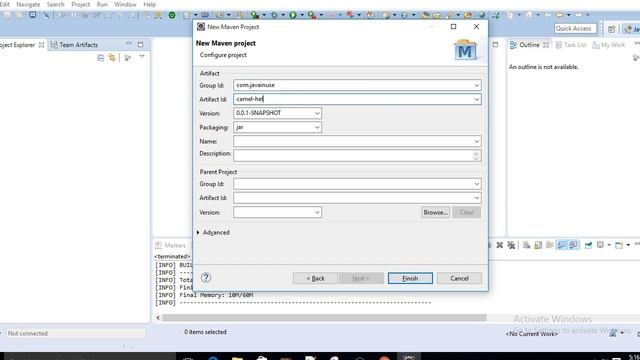The image size is (640, 360).
Task: Open the Run menu
Action: pos(102,4)
